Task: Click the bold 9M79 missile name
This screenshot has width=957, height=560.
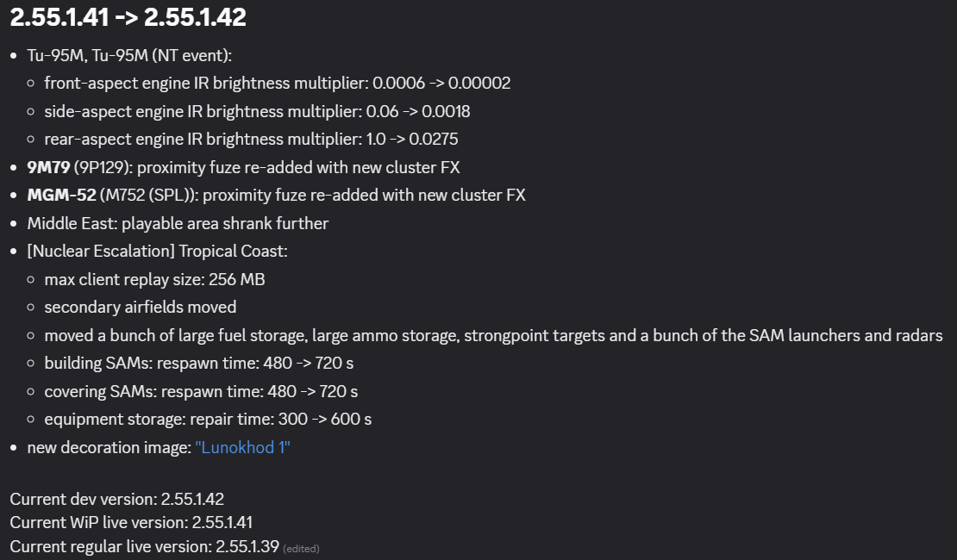Action: [x=48, y=167]
